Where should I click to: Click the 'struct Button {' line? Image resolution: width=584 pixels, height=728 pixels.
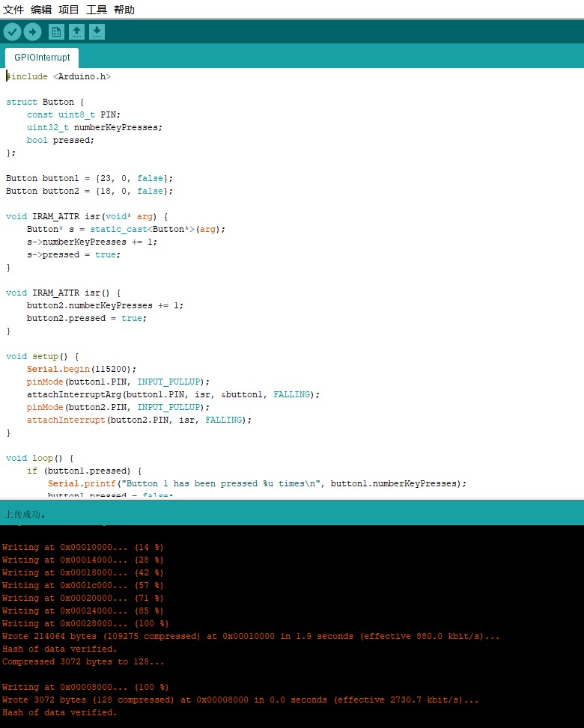click(45, 103)
